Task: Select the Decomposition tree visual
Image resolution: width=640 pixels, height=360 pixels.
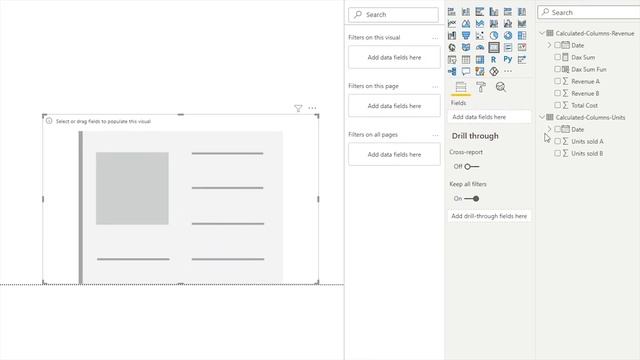Action: [452, 71]
